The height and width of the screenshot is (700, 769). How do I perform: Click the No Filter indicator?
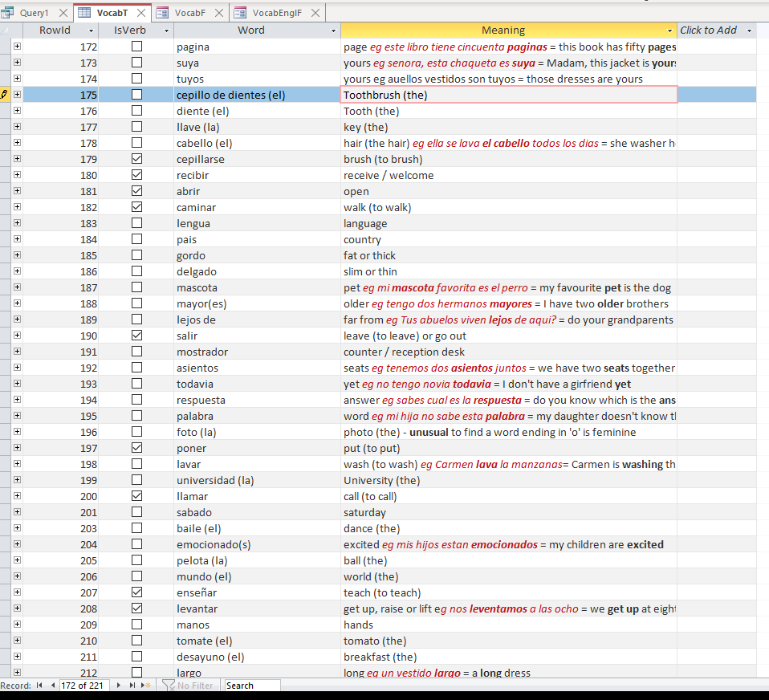point(188,686)
